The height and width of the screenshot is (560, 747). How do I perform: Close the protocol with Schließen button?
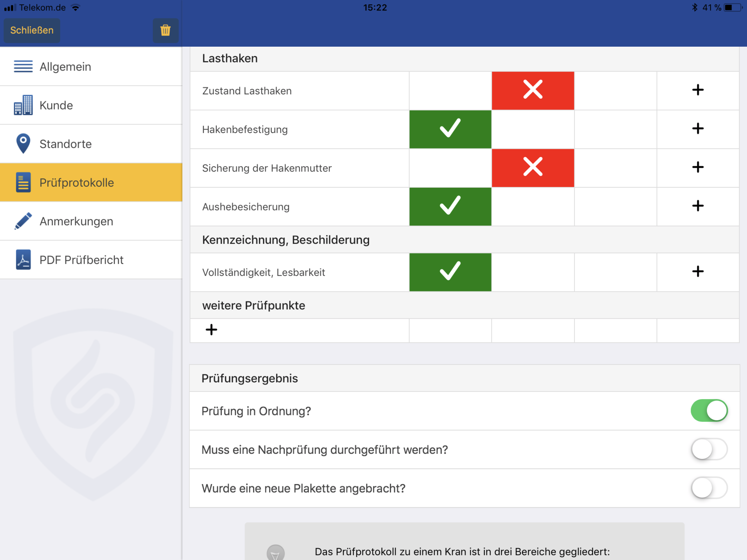point(32,30)
